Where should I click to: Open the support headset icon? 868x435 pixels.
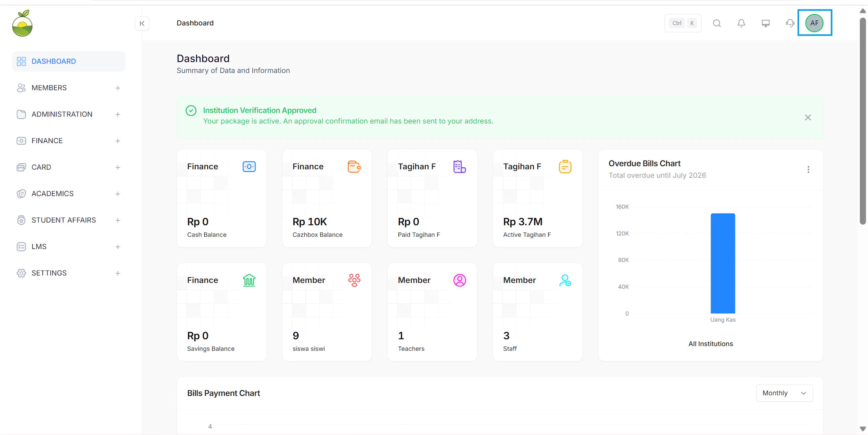coord(790,23)
